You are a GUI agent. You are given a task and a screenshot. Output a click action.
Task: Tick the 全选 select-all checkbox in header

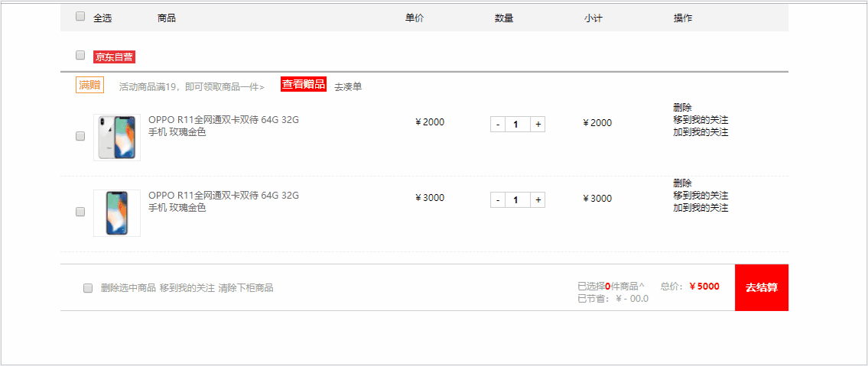point(80,17)
